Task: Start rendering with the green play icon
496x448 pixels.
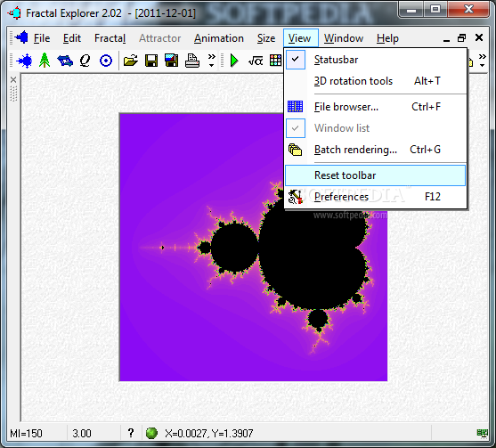Action: pos(234,60)
